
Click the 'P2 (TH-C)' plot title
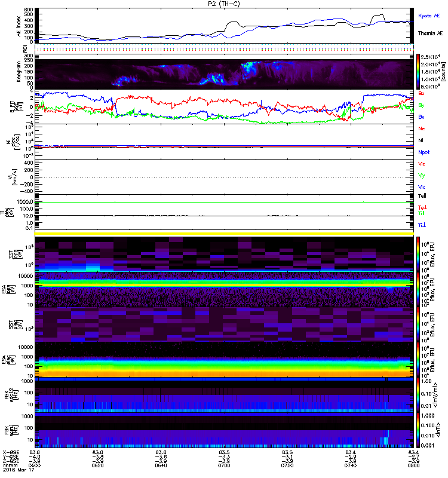223,4
